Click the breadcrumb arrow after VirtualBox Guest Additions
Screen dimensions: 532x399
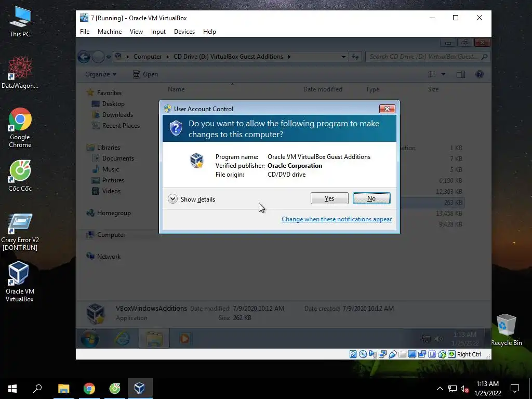coord(289,57)
